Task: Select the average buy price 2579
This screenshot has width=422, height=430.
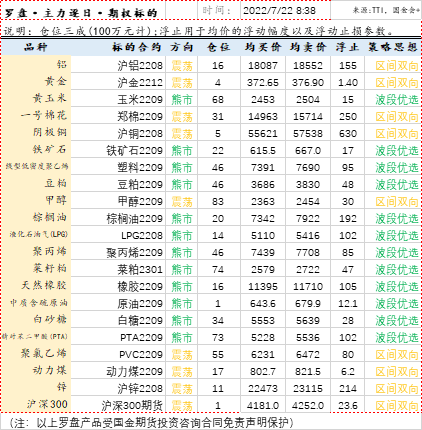Action: click(263, 270)
